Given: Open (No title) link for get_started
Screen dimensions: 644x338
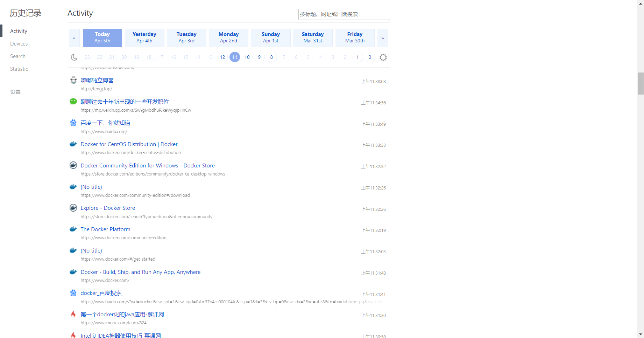Looking at the screenshot, I should [91, 251].
